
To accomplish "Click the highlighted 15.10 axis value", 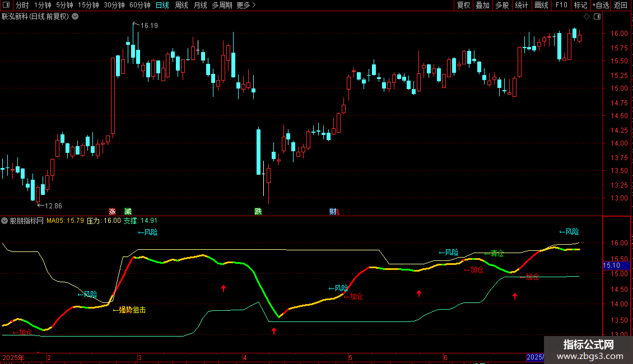I will (x=616, y=265).
